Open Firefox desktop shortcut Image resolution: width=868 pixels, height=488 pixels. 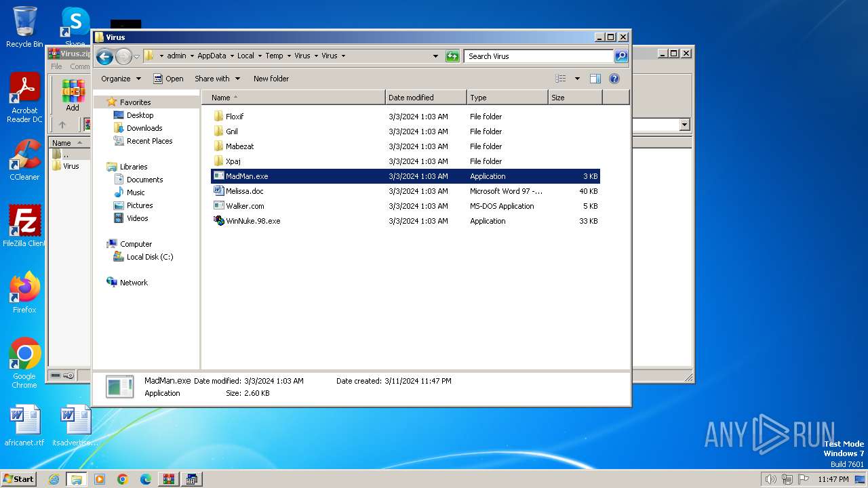click(24, 292)
